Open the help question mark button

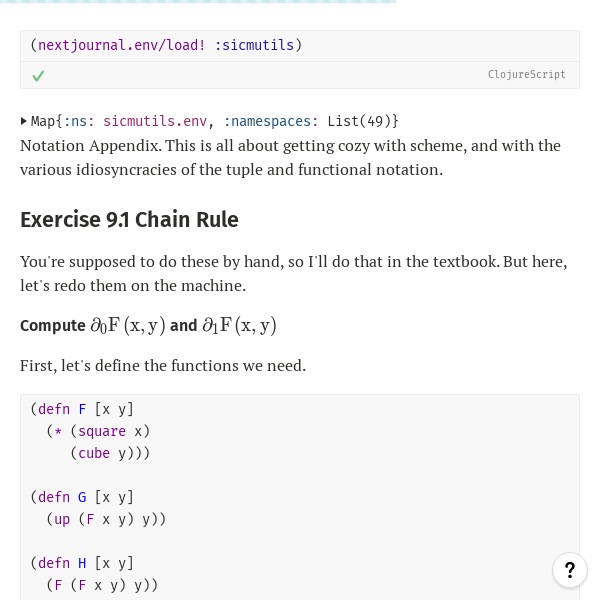coord(570,570)
